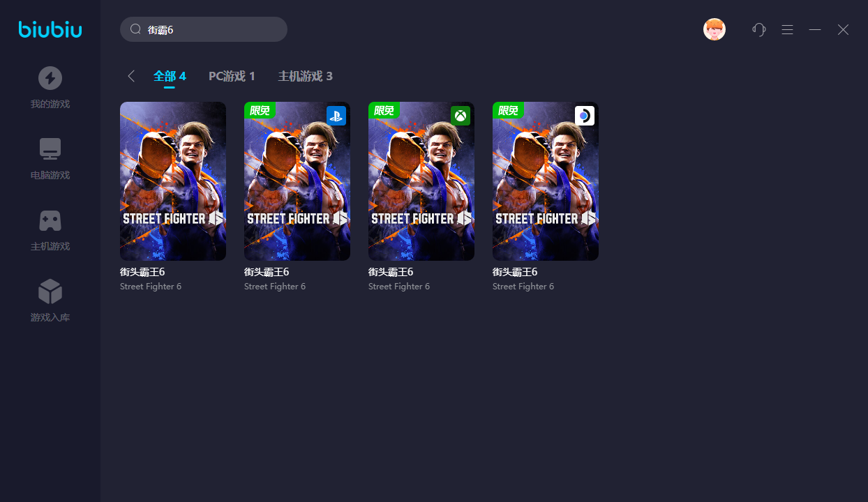Open the hamburger menu icon
The height and width of the screenshot is (502, 868).
tap(787, 29)
